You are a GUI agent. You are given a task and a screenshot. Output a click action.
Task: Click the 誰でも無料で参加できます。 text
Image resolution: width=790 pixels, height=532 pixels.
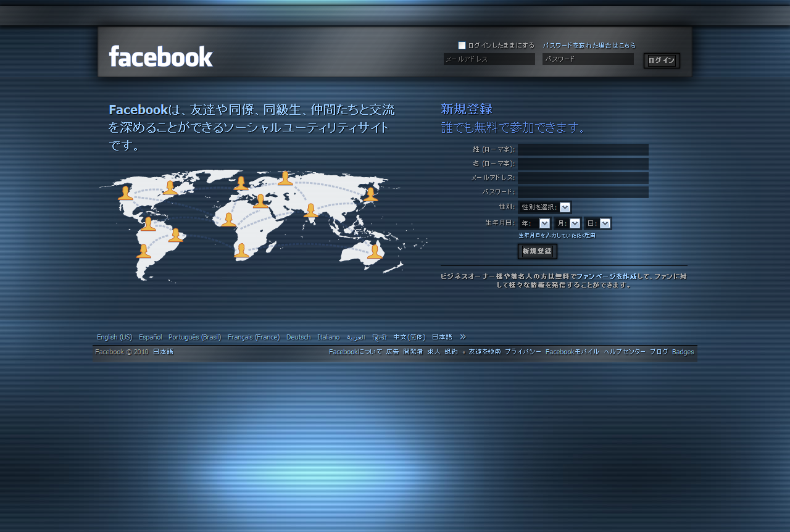point(512,128)
